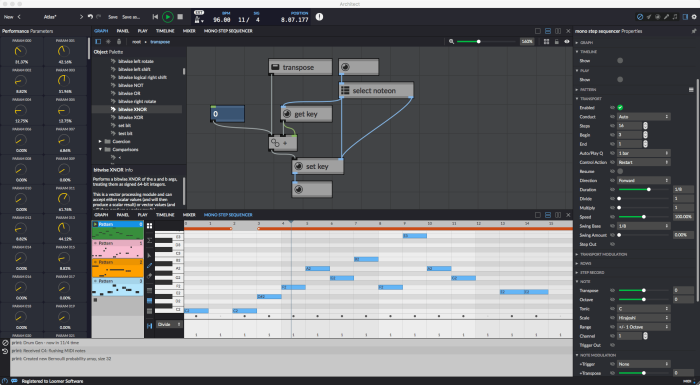The width and height of the screenshot is (700, 385).
Task: Click the sigma icon in the sequencer toolbar
Action: [150, 241]
